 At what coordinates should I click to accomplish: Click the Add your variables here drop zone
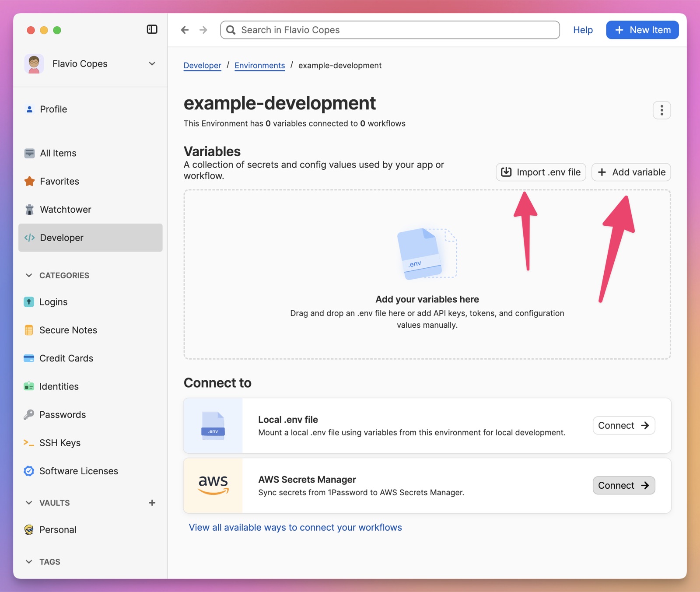[x=427, y=274]
